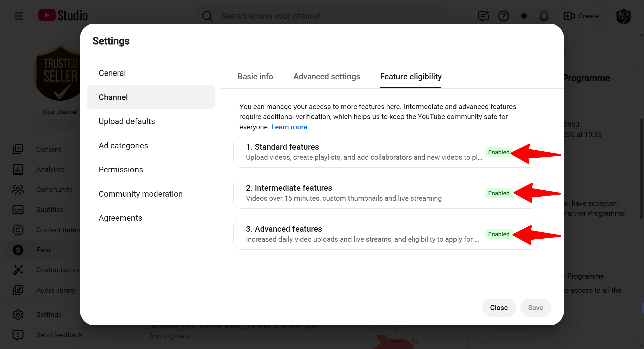
Task: Click the Create button in header
Action: tap(581, 16)
